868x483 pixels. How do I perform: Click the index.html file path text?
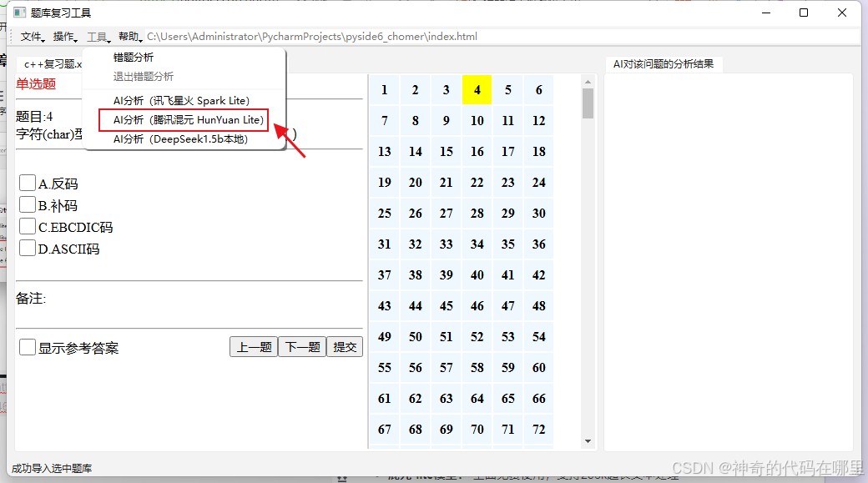[x=311, y=37]
